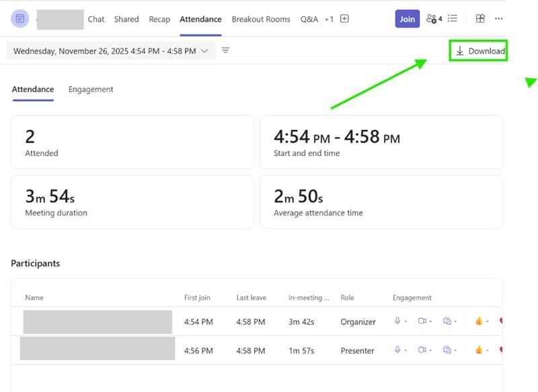Click the Meeting duration card
538x392 pixels.
coord(132,202)
